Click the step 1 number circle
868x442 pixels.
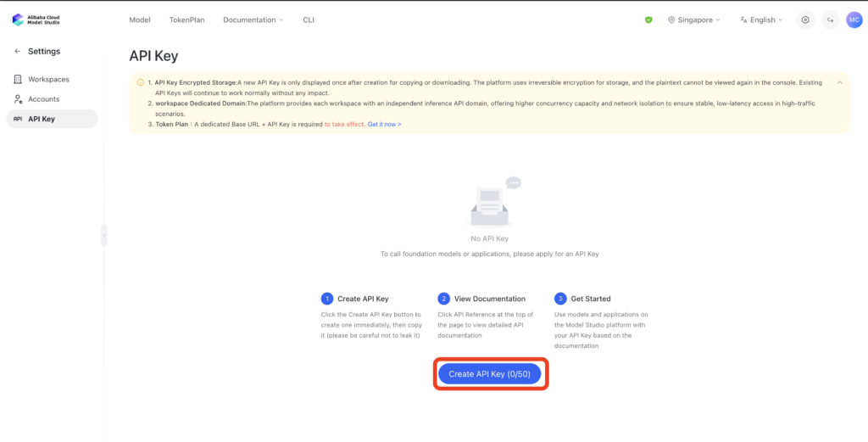pos(327,299)
